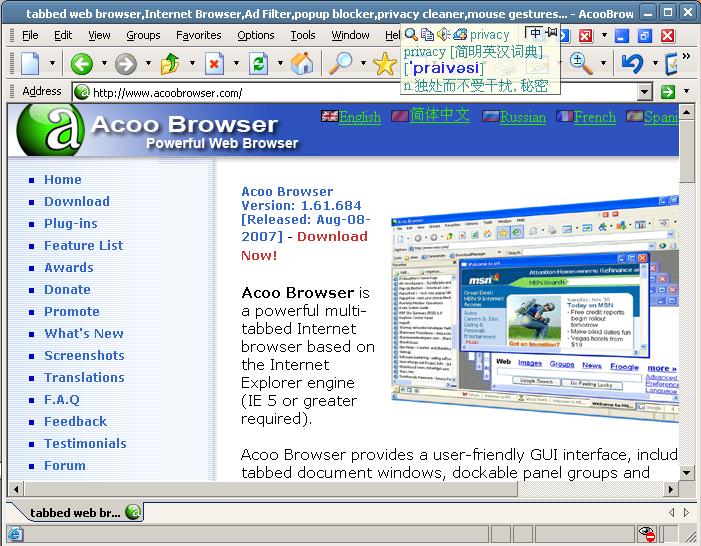701x546 pixels.
Task: Go to the Home page icon
Action: click(x=301, y=64)
